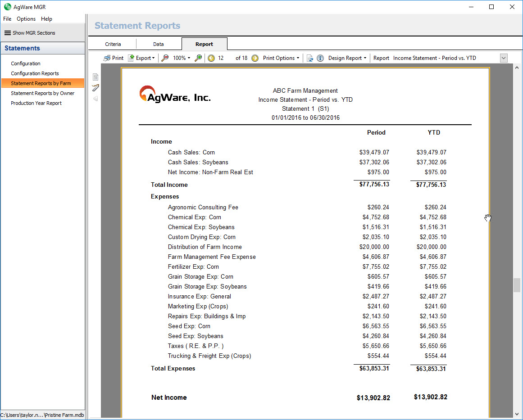Go to the previous report page
Image resolution: width=523 pixels, height=420 pixels.
click(211, 58)
